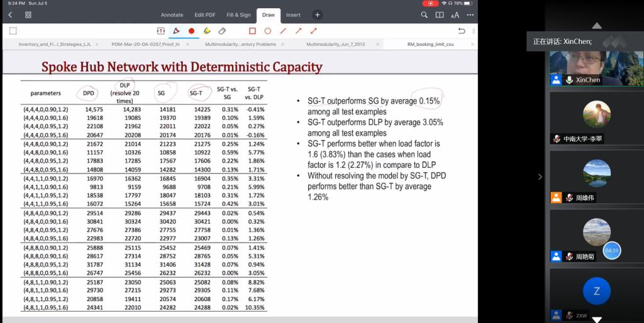Open the three-dot more options menu
The width and height of the screenshot is (644, 323).
pos(470,14)
